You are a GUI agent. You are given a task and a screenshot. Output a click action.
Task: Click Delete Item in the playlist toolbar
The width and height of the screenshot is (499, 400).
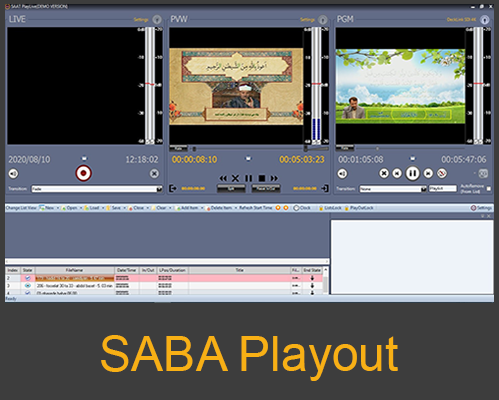[219, 208]
